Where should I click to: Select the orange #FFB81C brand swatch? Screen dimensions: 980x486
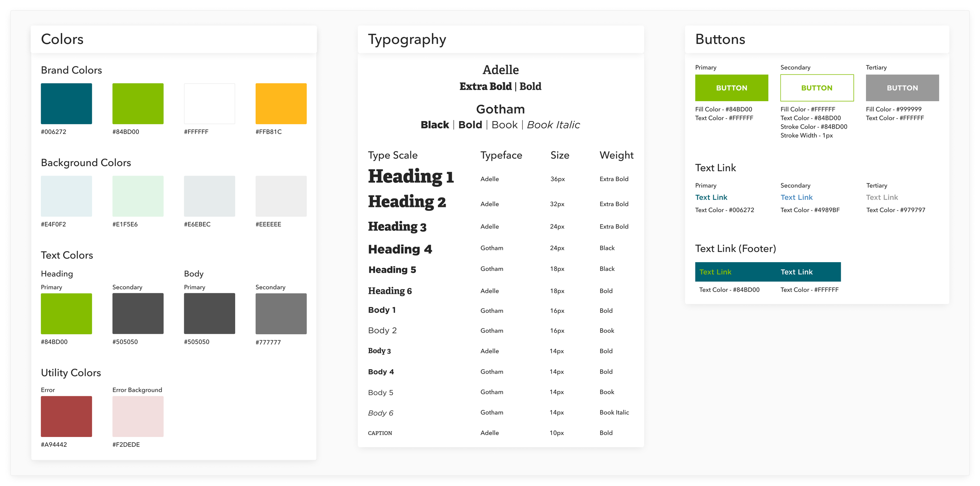(281, 103)
